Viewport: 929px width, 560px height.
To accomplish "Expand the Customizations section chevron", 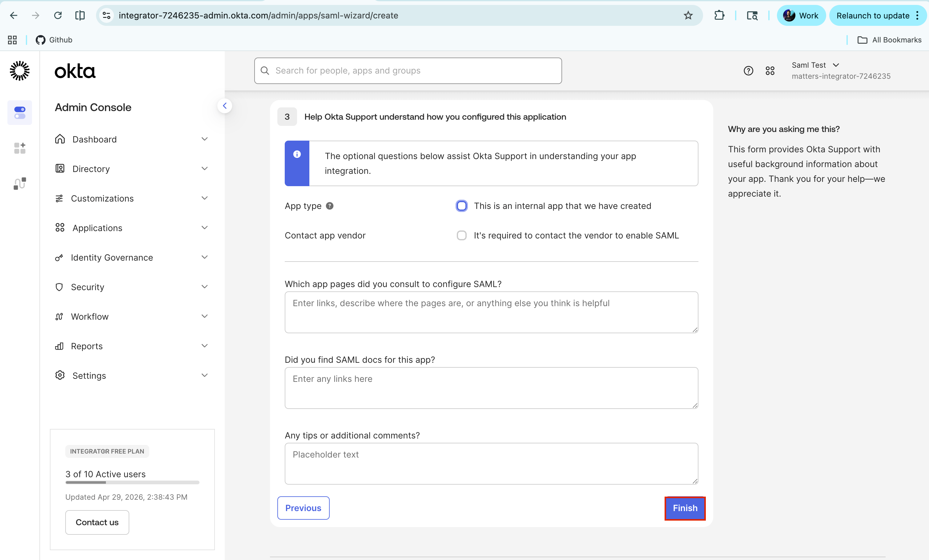I will coord(205,198).
